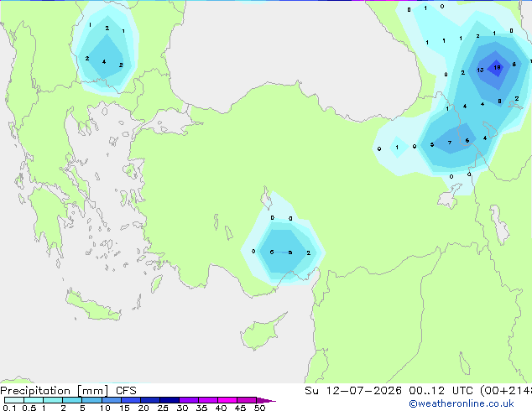Open the weatheronline.co.uk copyright link
The image size is (532, 411).
[x=462, y=403]
